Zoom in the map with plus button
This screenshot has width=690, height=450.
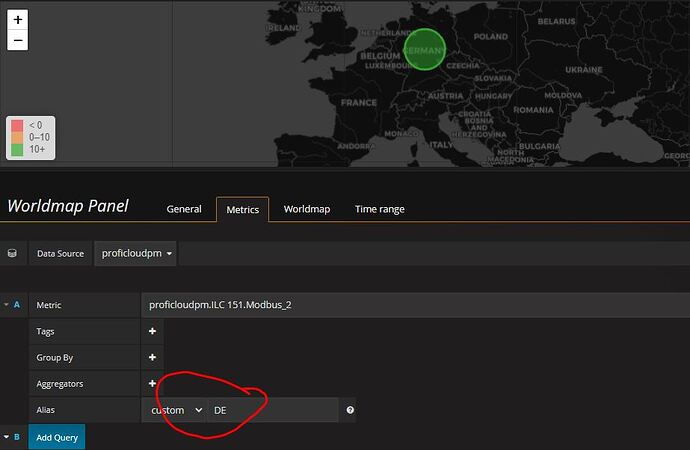(18, 20)
